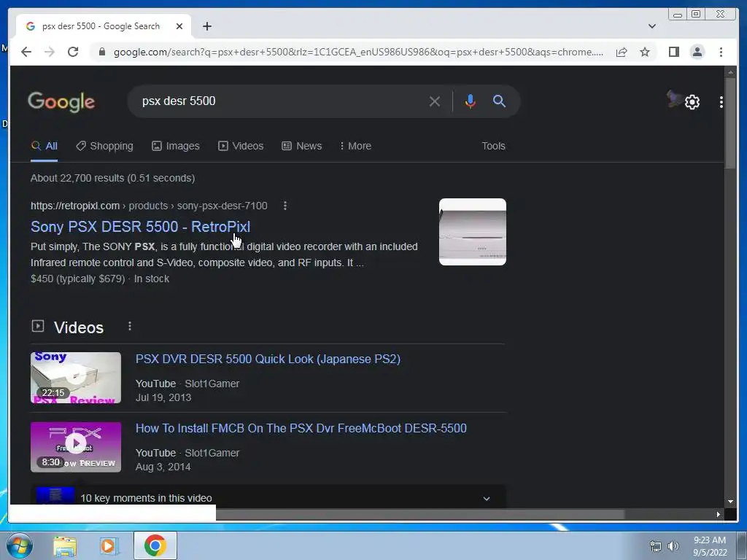The image size is (747, 560).
Task: Click the address bar URL
Action: tap(358, 52)
